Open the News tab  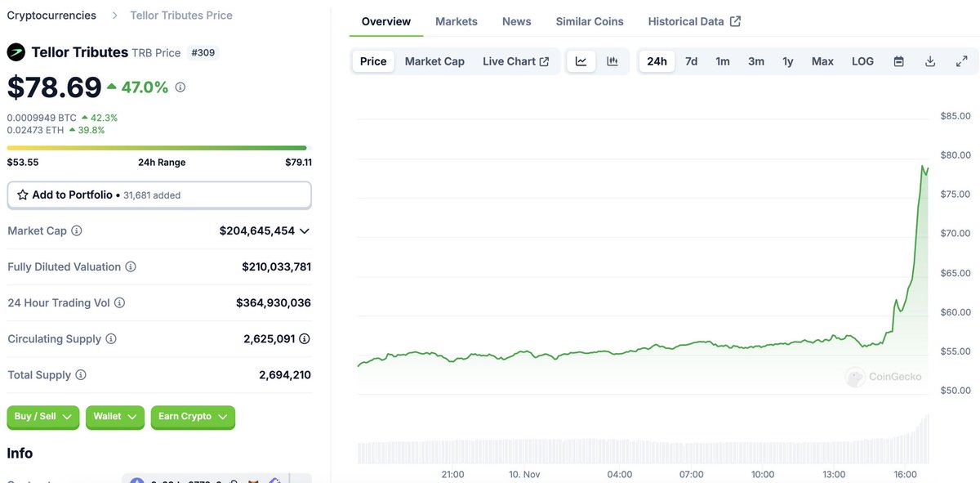[x=516, y=21]
